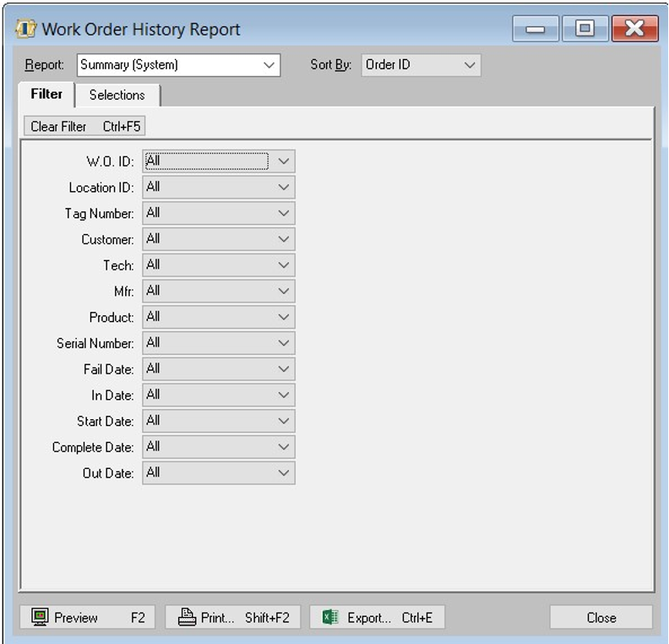Expand the Complete Date filter dropdown
Image resolution: width=669 pixels, height=644 pixels.
219,447
